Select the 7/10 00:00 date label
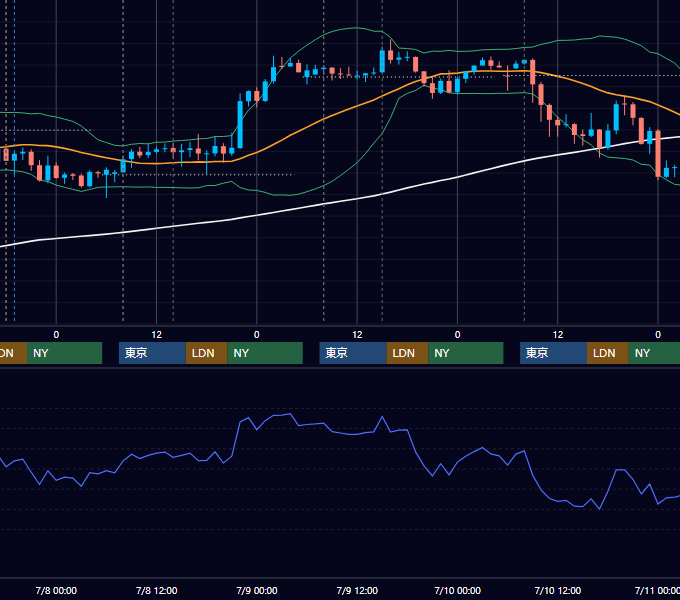 coord(458,590)
